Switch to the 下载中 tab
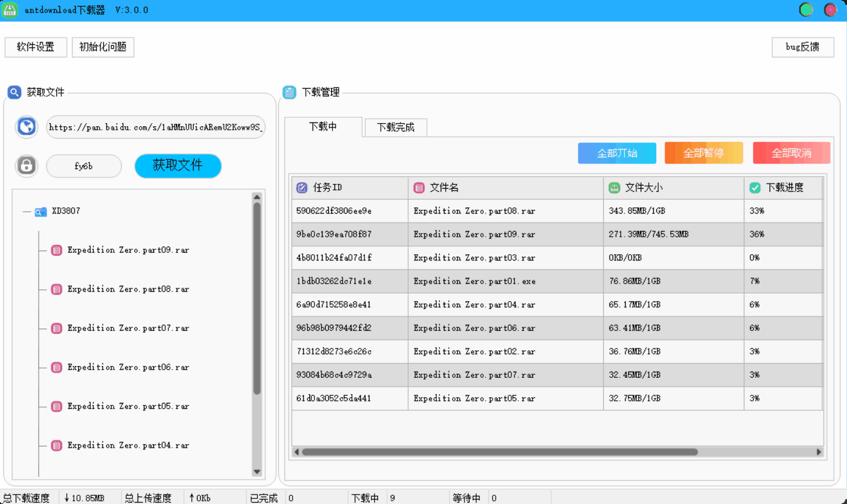The height and width of the screenshot is (504, 847). [x=323, y=127]
